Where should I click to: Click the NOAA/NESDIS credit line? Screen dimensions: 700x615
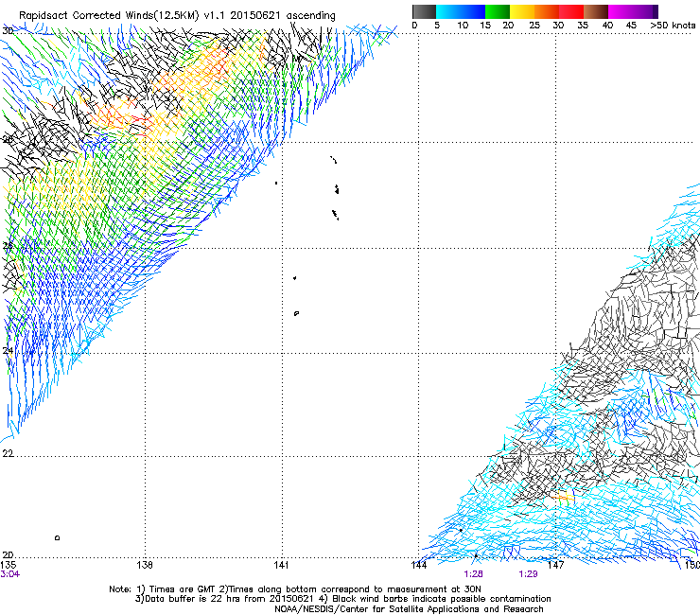pos(409,609)
